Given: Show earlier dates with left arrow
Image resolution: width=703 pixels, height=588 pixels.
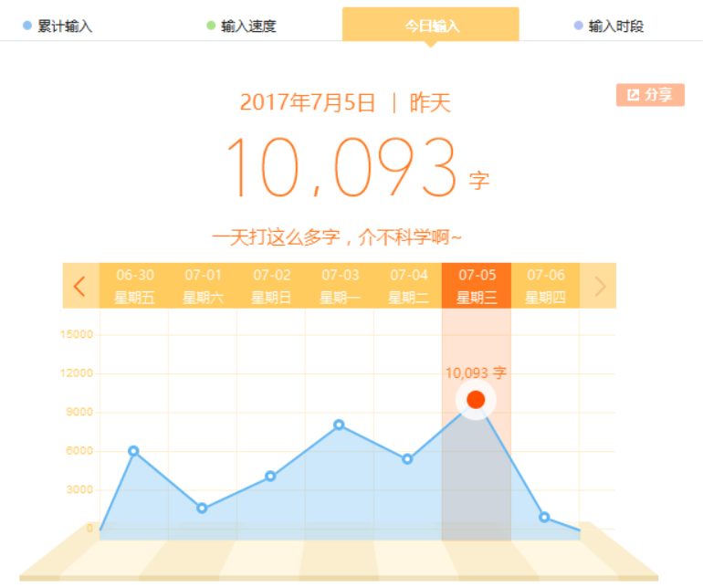Looking at the screenshot, I should click(x=80, y=286).
